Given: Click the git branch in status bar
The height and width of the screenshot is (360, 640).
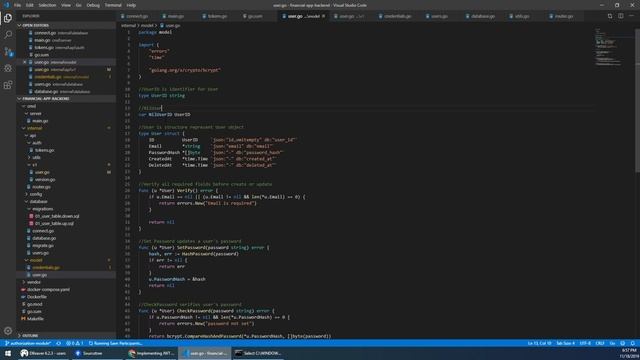Looking at the screenshot, I should (28, 343).
